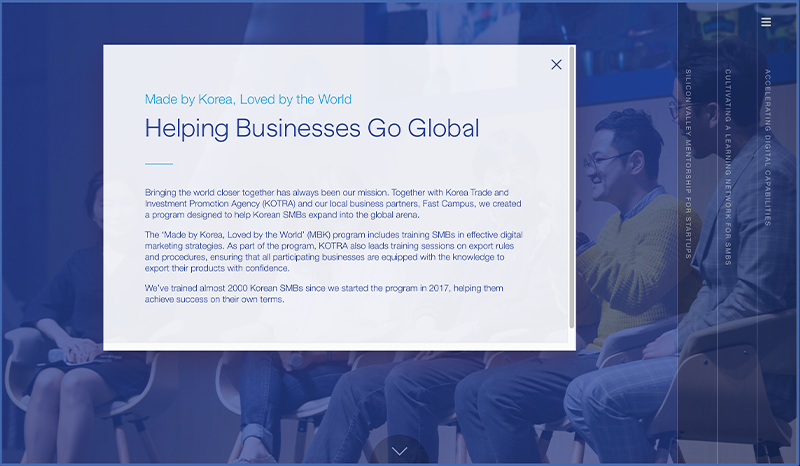Click paragraph starting We've trained almost 2000
The width and height of the screenshot is (800, 466).
[324, 293]
